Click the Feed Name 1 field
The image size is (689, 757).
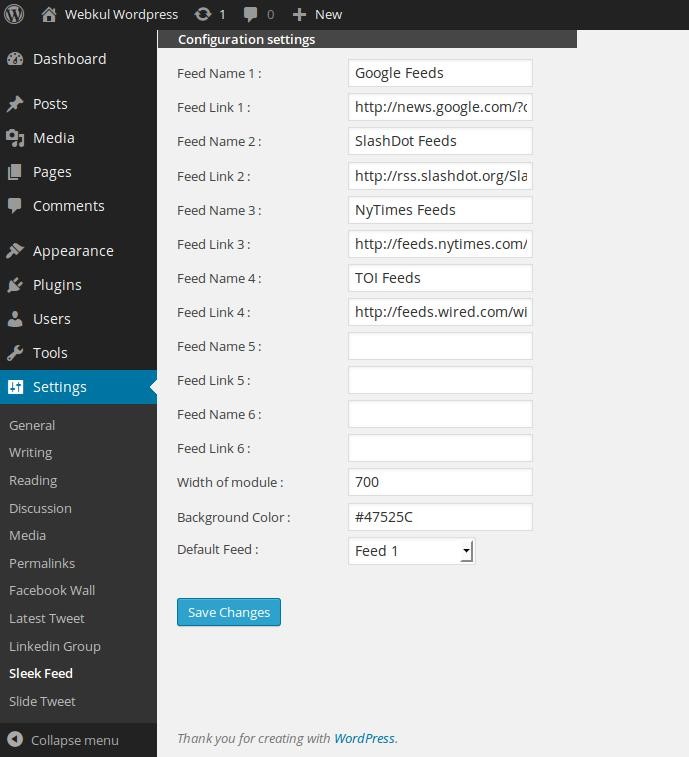coord(440,73)
